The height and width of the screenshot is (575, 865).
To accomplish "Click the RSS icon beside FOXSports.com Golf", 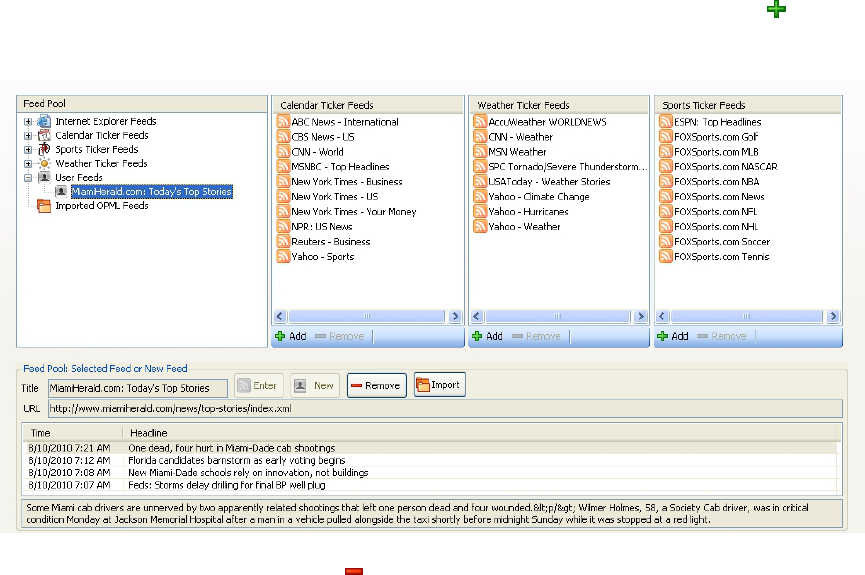I will click(x=666, y=137).
